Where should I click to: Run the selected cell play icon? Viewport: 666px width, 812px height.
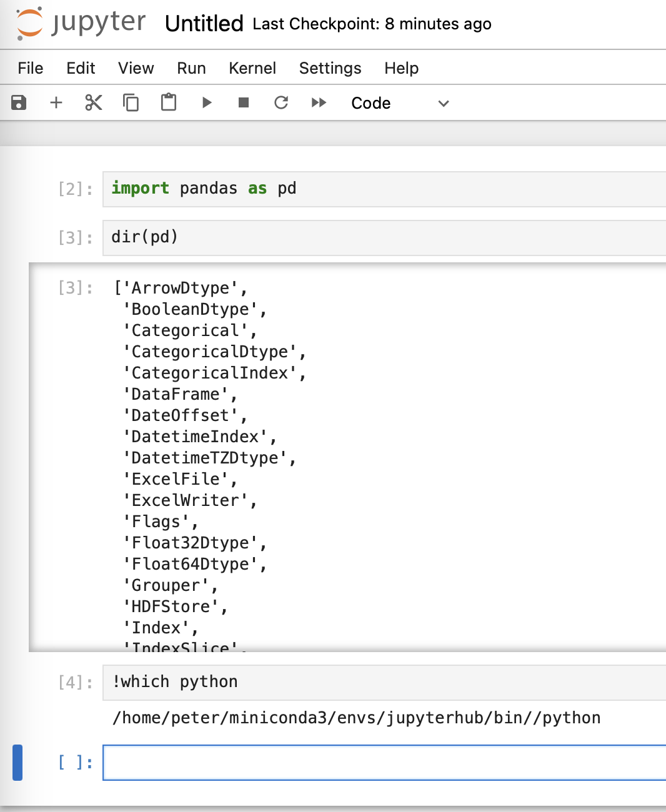(x=207, y=102)
